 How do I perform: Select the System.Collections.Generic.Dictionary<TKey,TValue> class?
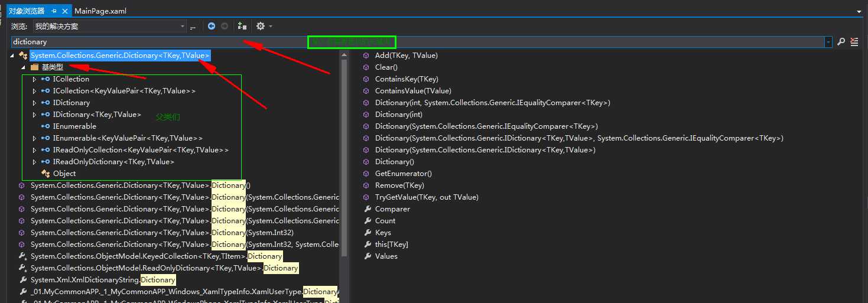[121, 55]
